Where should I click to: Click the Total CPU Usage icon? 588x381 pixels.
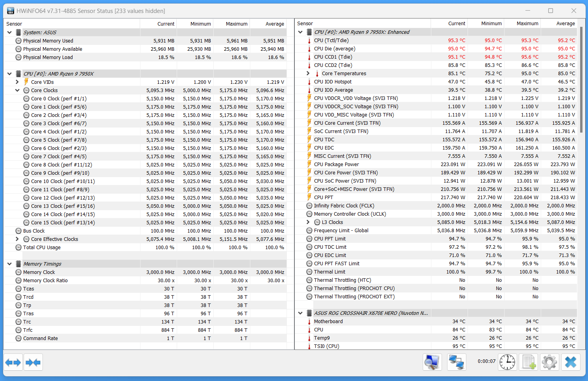click(18, 248)
